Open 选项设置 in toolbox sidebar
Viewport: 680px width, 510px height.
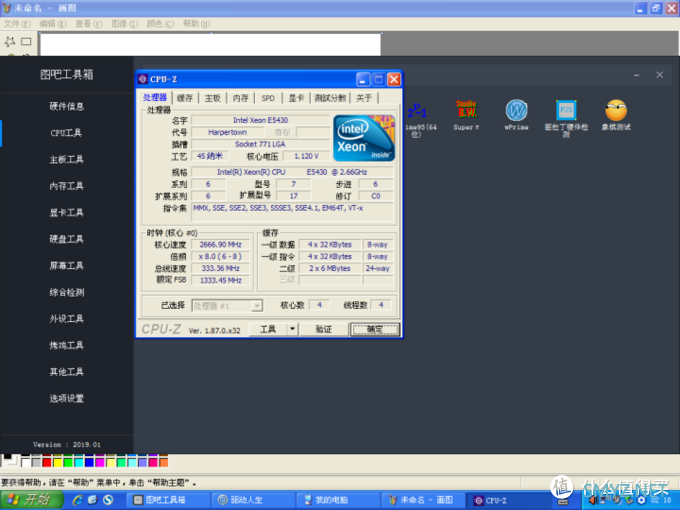pyautogui.click(x=66, y=398)
